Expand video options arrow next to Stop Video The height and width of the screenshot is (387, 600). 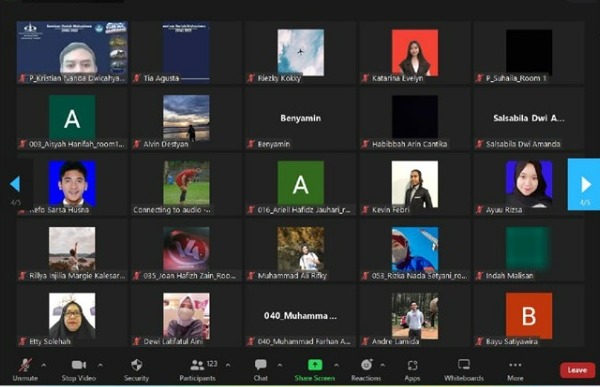pyautogui.click(x=100, y=365)
